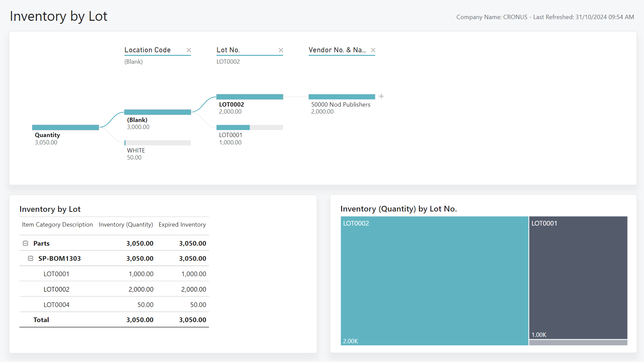This screenshot has width=644, height=362.
Task: Collapse the SP-BOM1303 item row
Action: point(31,258)
